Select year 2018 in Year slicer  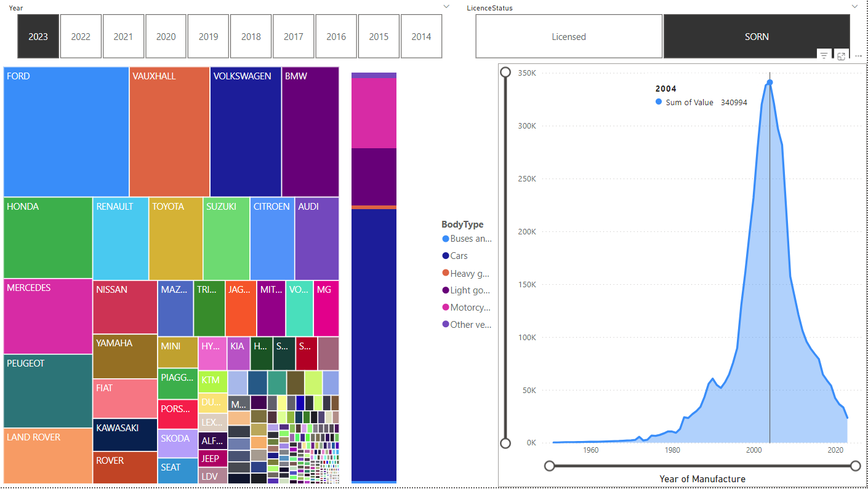251,36
